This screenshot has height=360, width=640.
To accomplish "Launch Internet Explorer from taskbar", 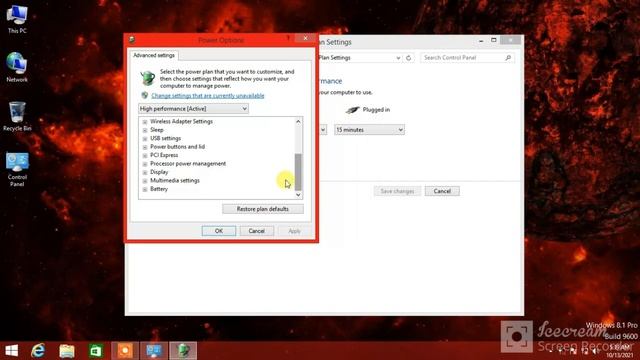I will [x=38, y=351].
